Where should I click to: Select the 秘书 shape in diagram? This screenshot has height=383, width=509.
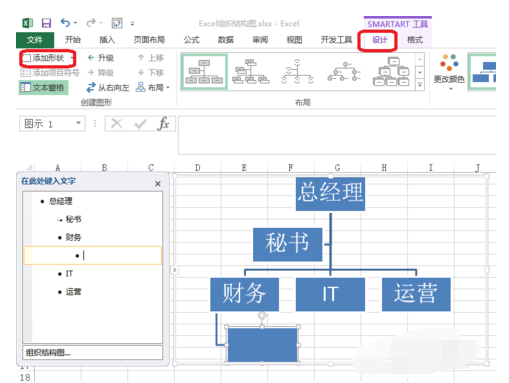[287, 244]
